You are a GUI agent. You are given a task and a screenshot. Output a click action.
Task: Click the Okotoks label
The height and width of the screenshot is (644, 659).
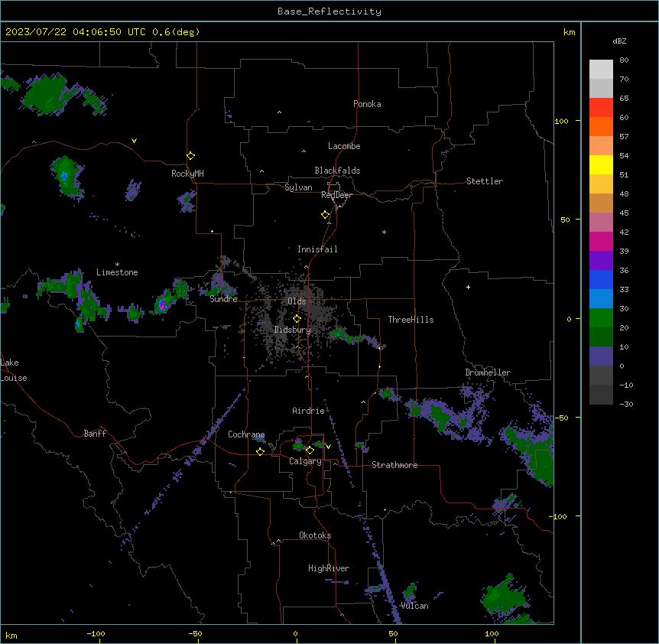pyautogui.click(x=315, y=535)
